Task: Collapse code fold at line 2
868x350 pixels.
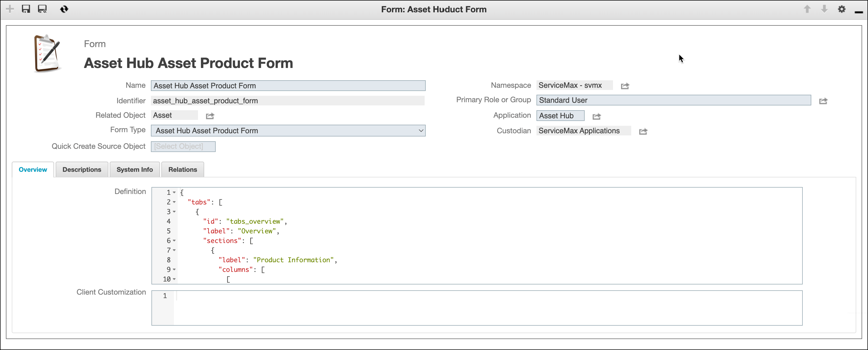Action: (174, 202)
